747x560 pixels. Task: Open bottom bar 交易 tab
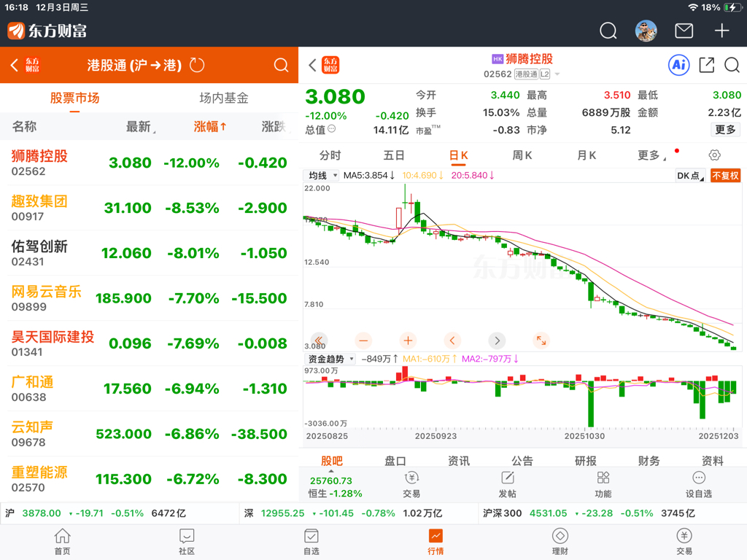684,542
